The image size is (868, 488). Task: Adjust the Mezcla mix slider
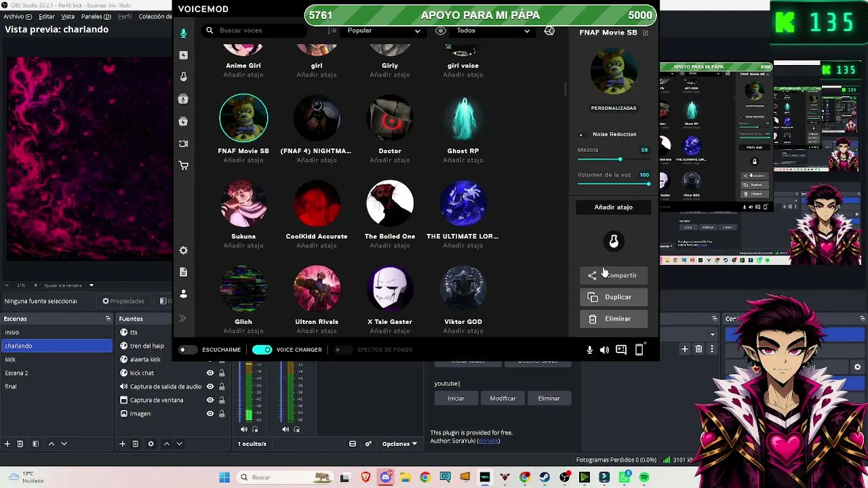[x=614, y=159]
